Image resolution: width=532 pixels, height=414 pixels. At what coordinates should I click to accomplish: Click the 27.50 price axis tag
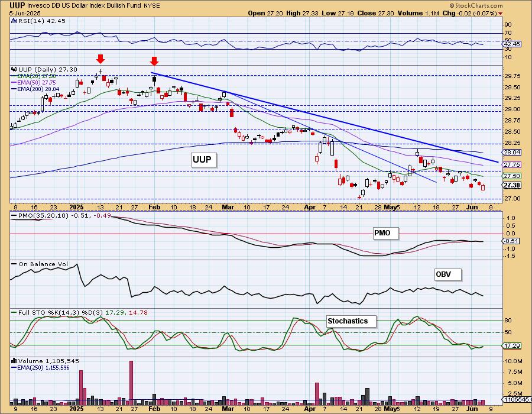(x=512, y=176)
